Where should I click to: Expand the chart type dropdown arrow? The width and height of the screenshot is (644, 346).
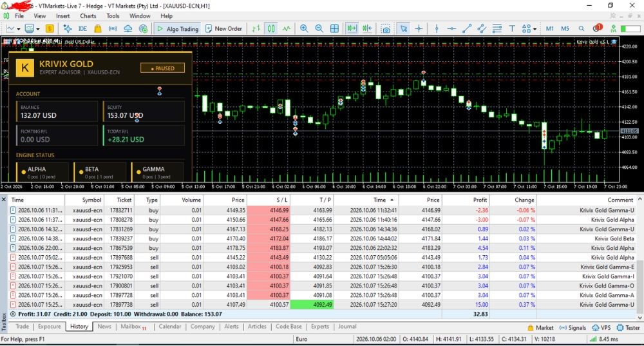[x=18, y=29]
